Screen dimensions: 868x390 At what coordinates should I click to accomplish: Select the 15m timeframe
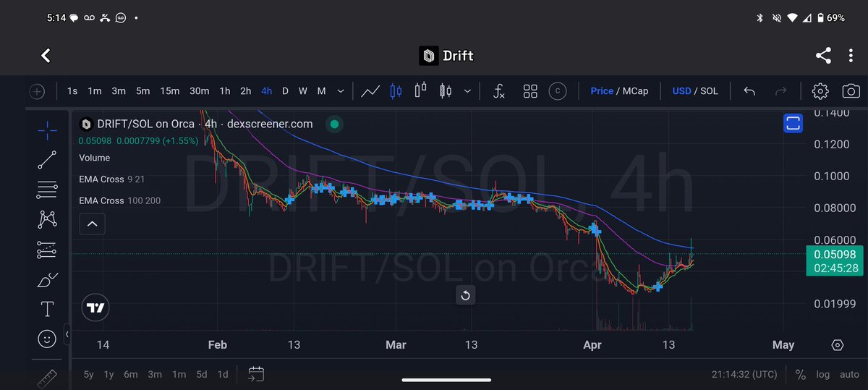pos(170,91)
